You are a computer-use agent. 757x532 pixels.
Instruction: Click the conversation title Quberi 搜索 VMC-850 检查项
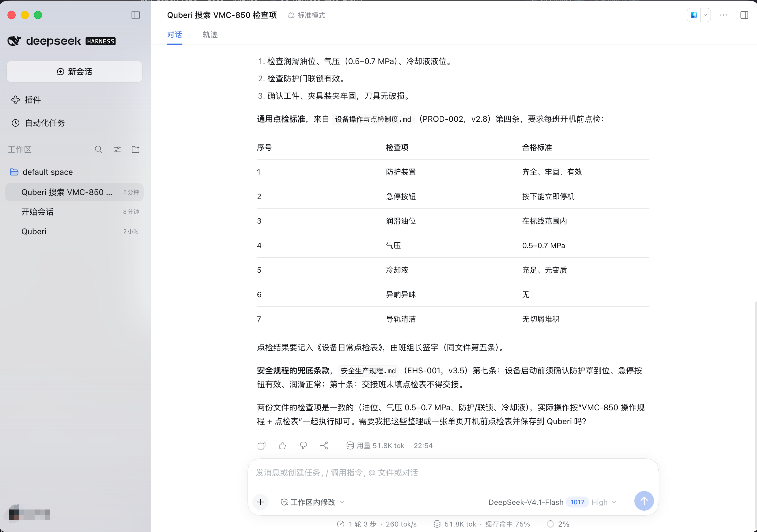222,15
